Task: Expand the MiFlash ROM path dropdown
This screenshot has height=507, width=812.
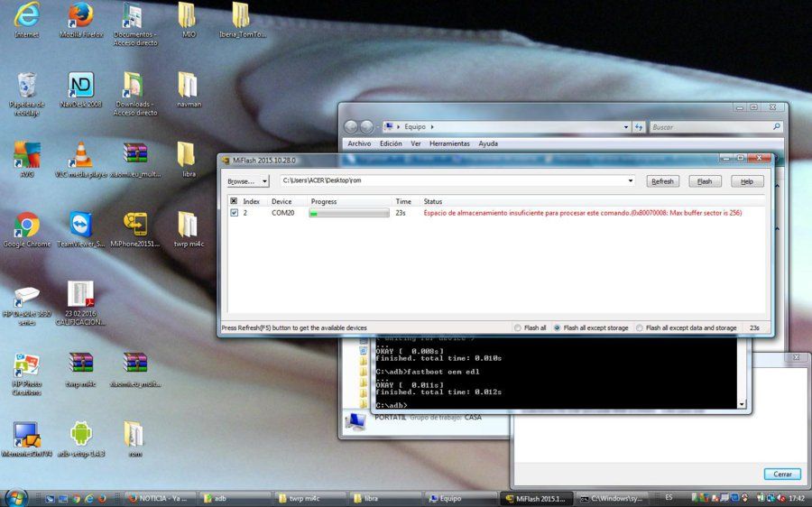Action: click(631, 180)
